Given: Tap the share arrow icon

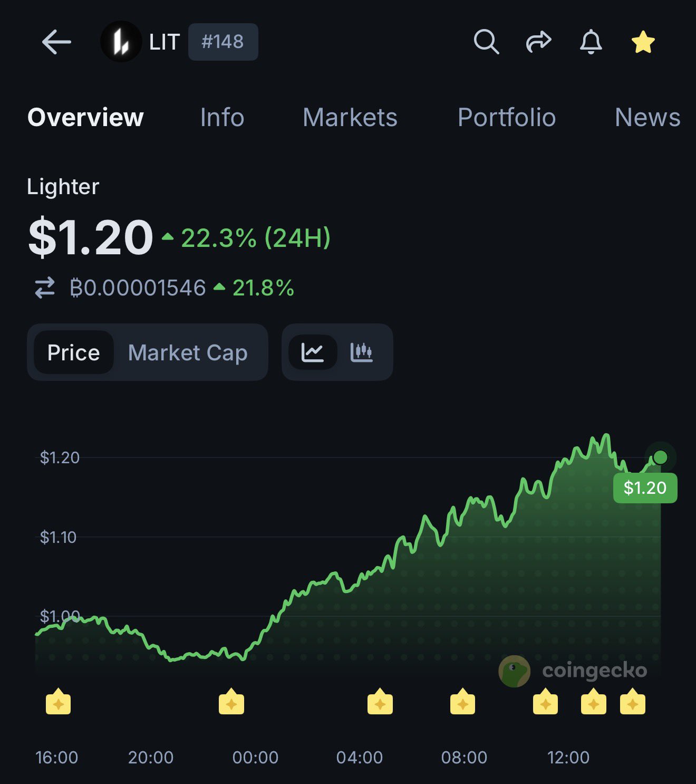Looking at the screenshot, I should pyautogui.click(x=538, y=42).
